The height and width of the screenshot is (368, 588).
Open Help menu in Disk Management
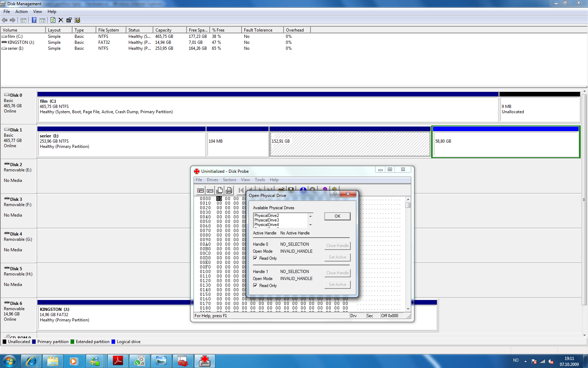pos(52,12)
